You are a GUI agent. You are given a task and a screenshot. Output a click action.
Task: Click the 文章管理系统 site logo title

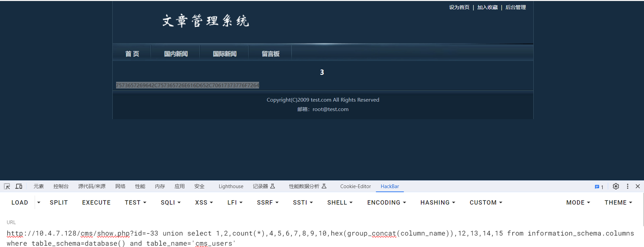pyautogui.click(x=206, y=21)
